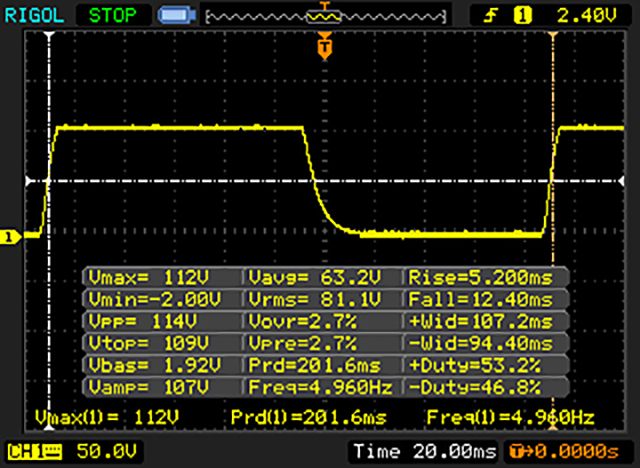Click the Freq=4.960Hz table entry
Viewport: 640px width, 468px height.
coord(322,387)
